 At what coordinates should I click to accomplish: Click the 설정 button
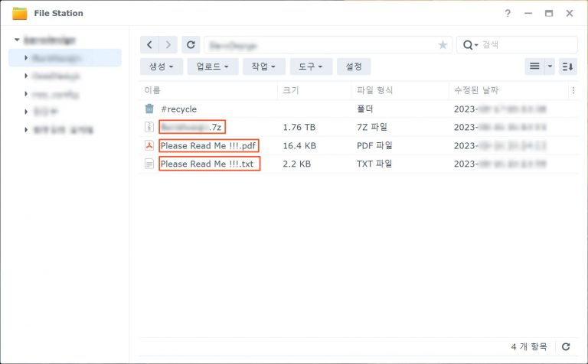click(x=354, y=67)
